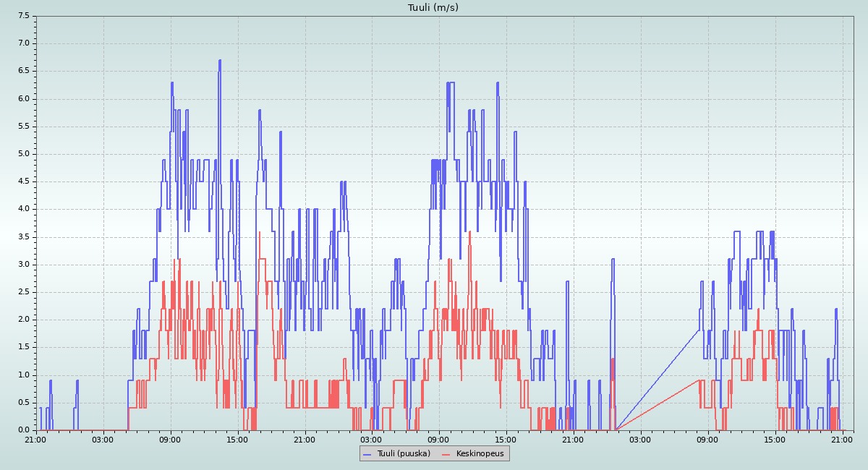Select the rightmost 15:00 x-axis label

[775, 439]
